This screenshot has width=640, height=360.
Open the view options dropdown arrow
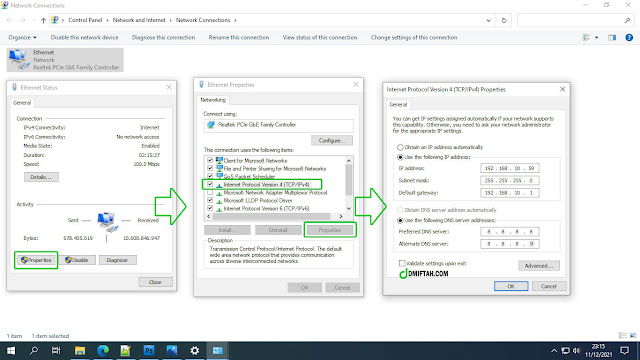(x=596, y=38)
